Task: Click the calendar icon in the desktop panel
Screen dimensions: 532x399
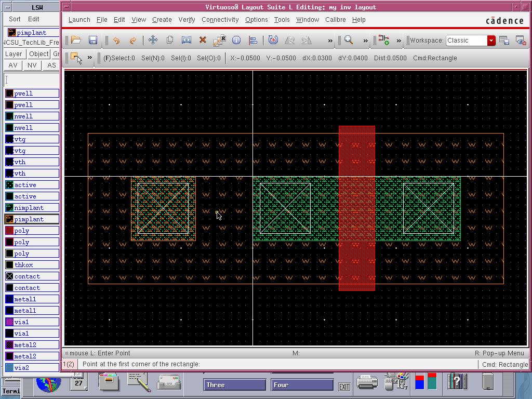Action: [x=79, y=381]
